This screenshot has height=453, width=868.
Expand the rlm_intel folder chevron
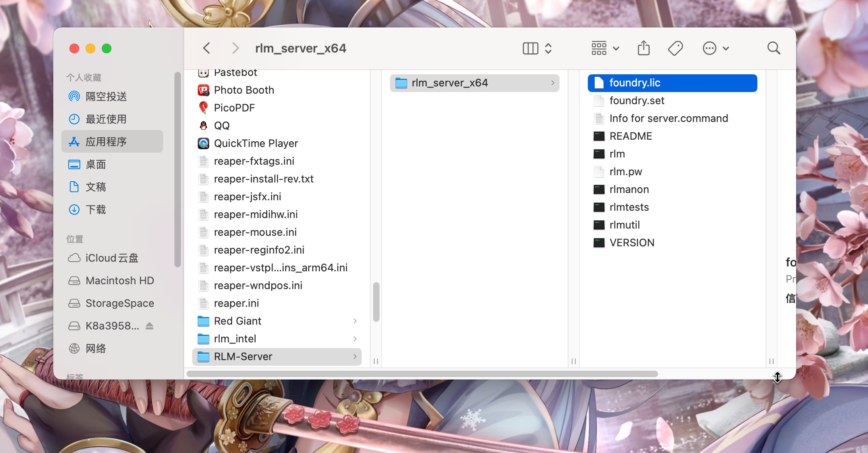click(x=355, y=339)
